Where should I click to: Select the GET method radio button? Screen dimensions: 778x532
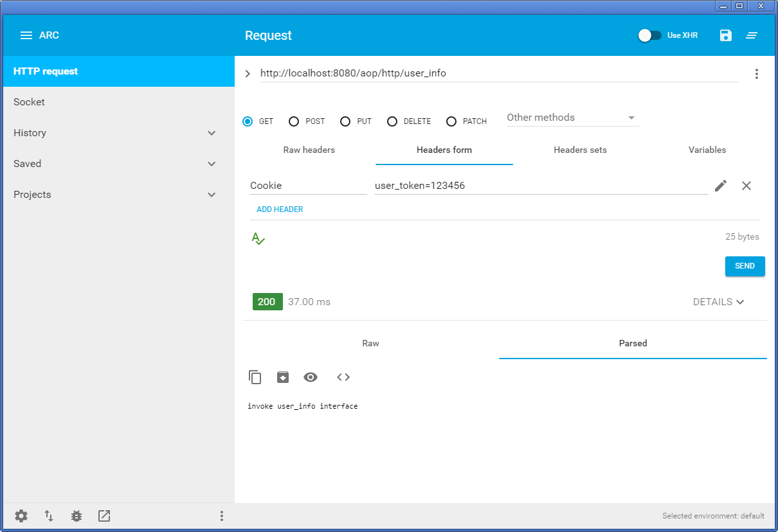pos(248,121)
